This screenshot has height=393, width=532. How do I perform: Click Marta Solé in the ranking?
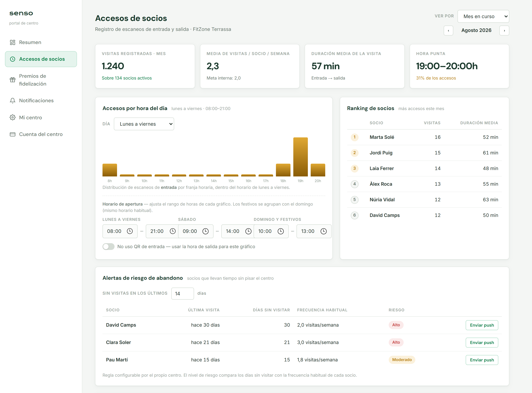pos(382,137)
